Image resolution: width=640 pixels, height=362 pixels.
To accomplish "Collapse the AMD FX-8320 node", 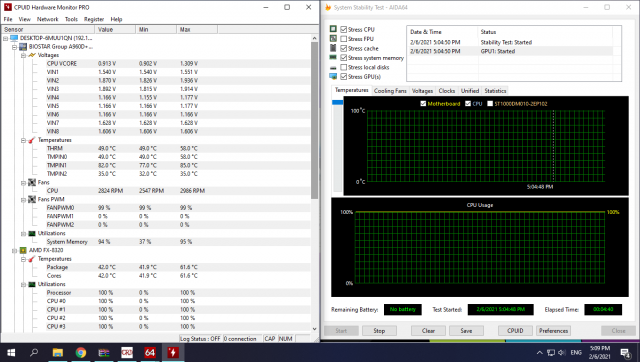I will [x=14, y=251].
